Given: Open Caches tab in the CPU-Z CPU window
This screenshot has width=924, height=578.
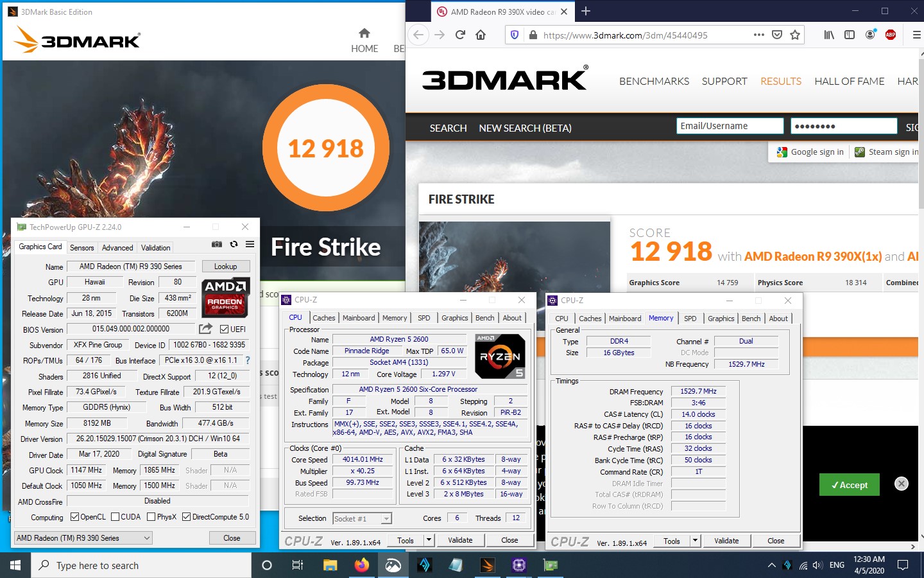Looking at the screenshot, I should (324, 318).
